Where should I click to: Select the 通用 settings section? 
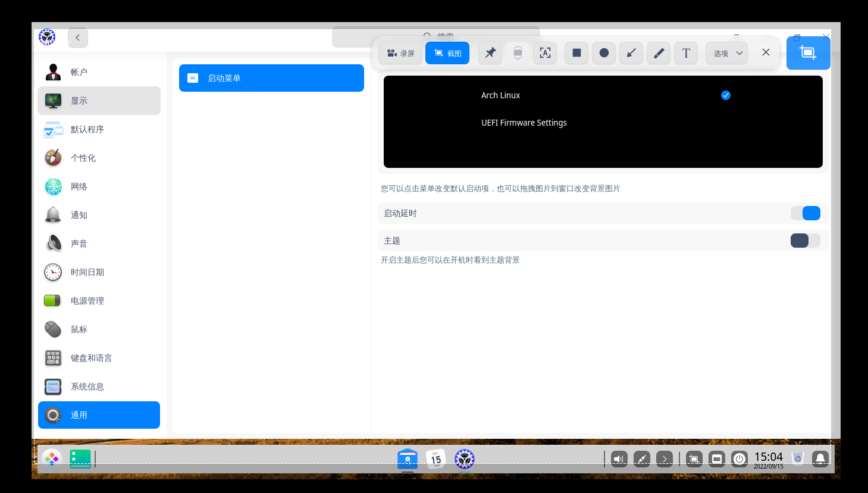[99, 415]
